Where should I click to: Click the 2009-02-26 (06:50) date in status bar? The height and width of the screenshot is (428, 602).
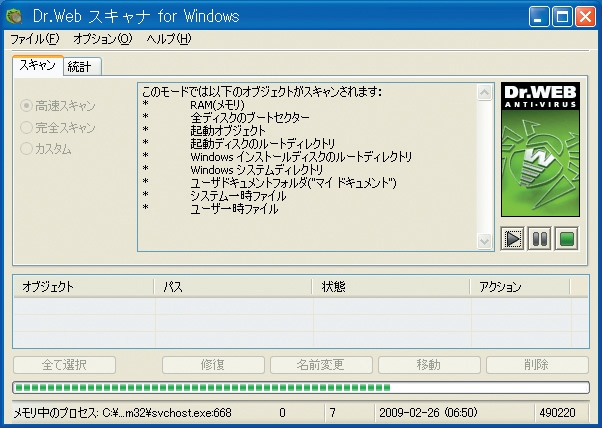tap(428, 413)
